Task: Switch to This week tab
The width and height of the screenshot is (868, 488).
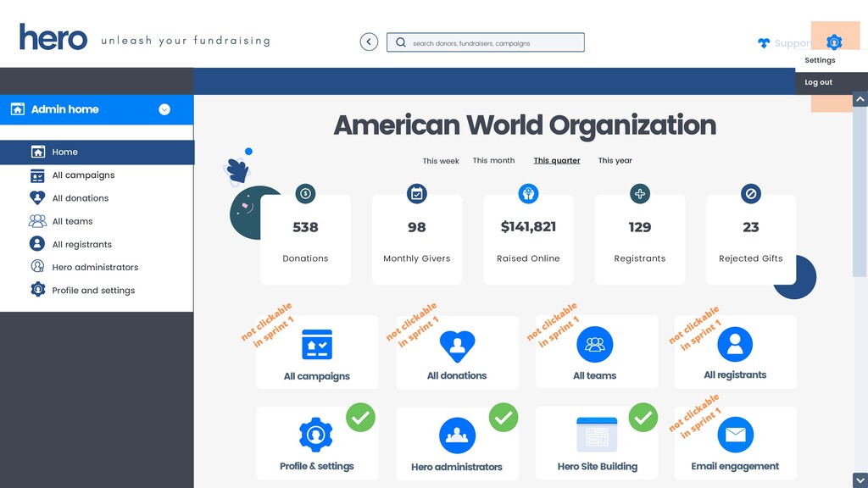Action: click(x=441, y=161)
